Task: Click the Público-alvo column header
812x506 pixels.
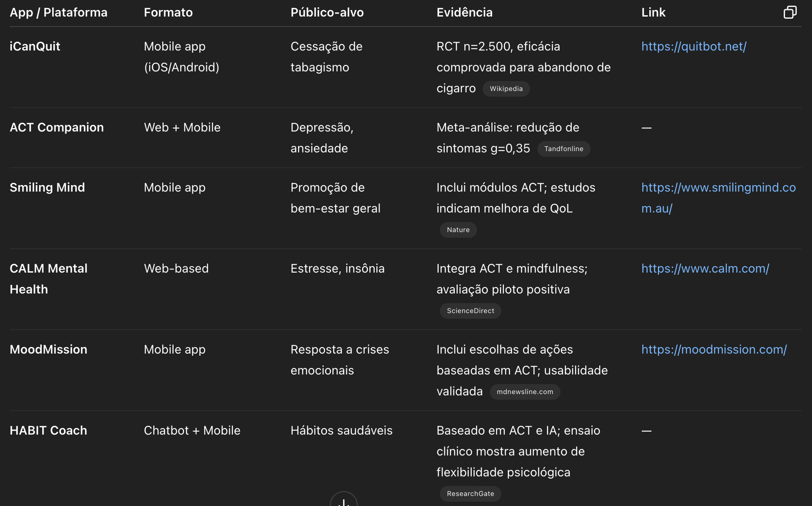Action: coord(327,12)
